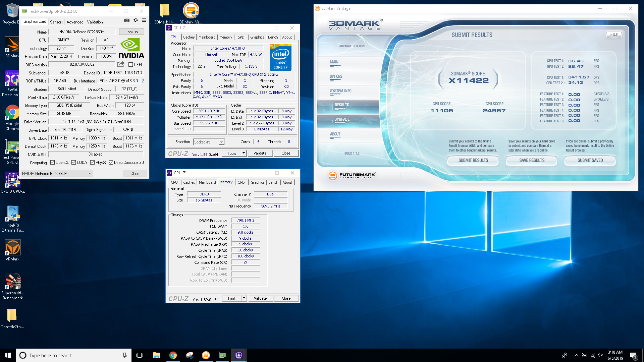Click GPU name field GeForce GTX 860M
The width and height of the screenshot is (644, 362).
click(x=82, y=32)
